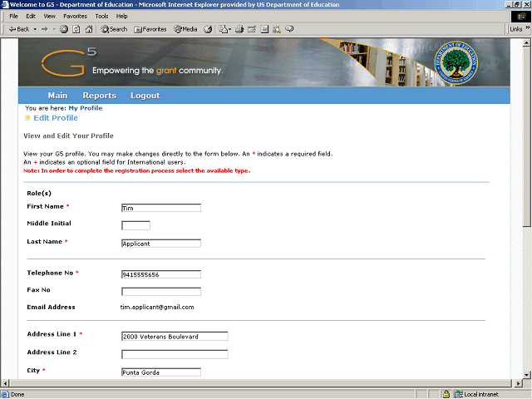Viewport: 532px width, 399px height.
Task: Go to the Main navigation tab
Action: [57, 96]
